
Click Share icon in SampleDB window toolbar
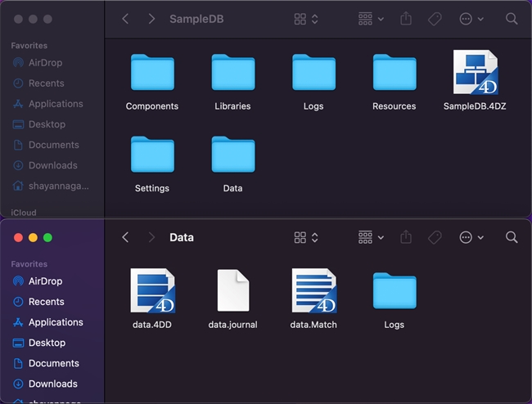tap(406, 19)
